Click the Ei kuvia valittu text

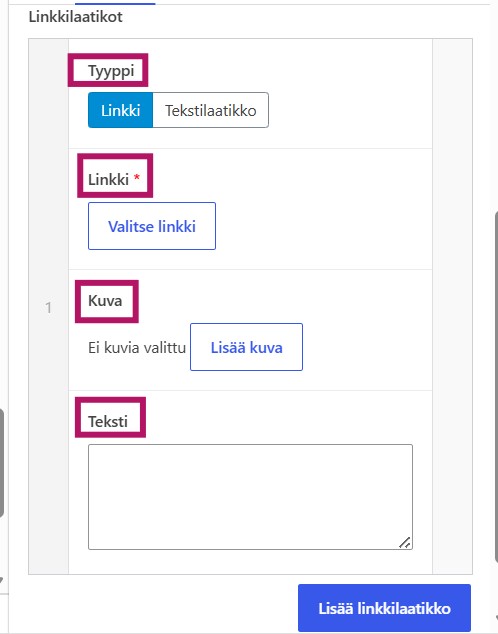click(x=137, y=347)
